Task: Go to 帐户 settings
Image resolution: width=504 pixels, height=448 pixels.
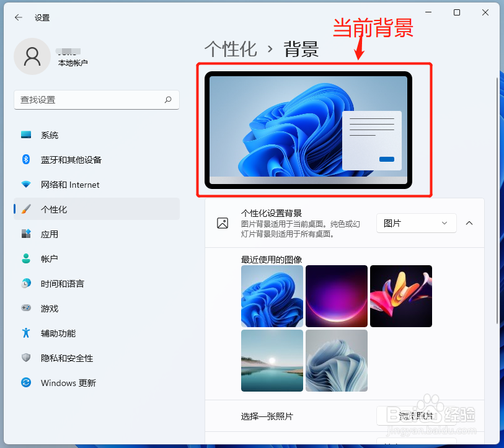Action: 97,259
